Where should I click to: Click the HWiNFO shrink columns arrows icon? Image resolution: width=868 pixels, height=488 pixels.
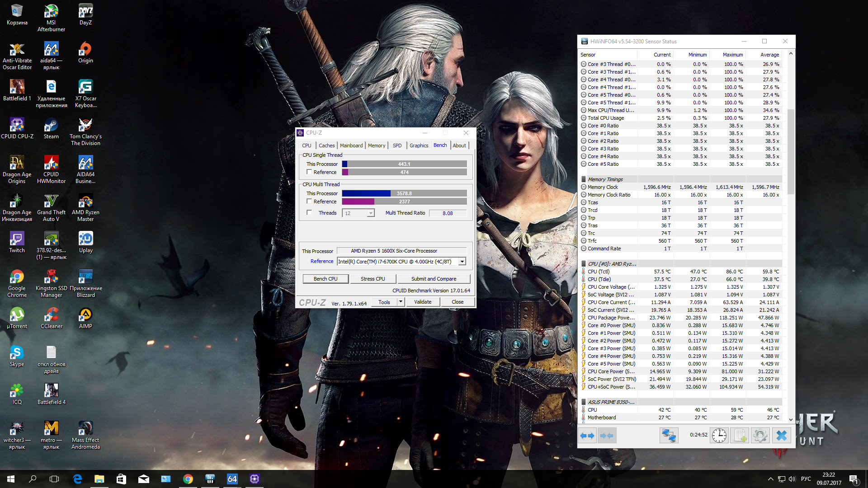pos(607,436)
